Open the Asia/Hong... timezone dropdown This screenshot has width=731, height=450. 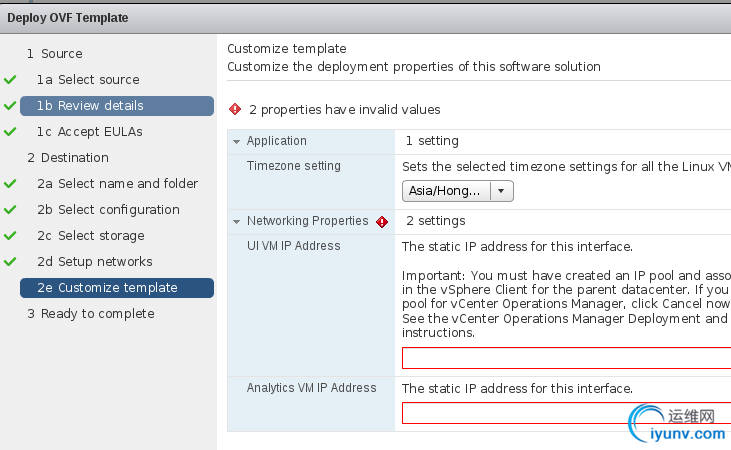tap(457, 191)
